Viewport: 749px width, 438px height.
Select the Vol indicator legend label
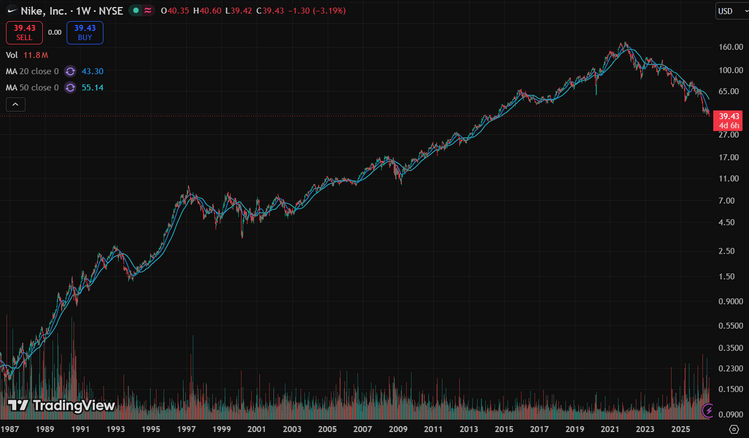point(11,55)
